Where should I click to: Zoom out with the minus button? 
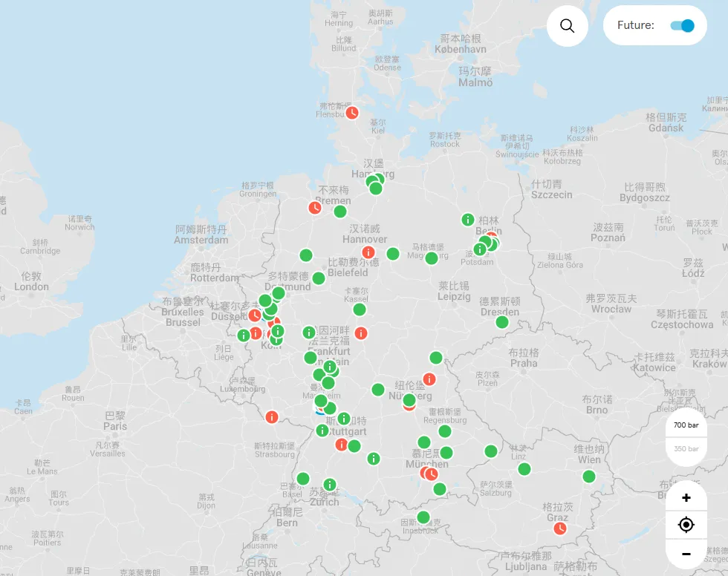(686, 554)
